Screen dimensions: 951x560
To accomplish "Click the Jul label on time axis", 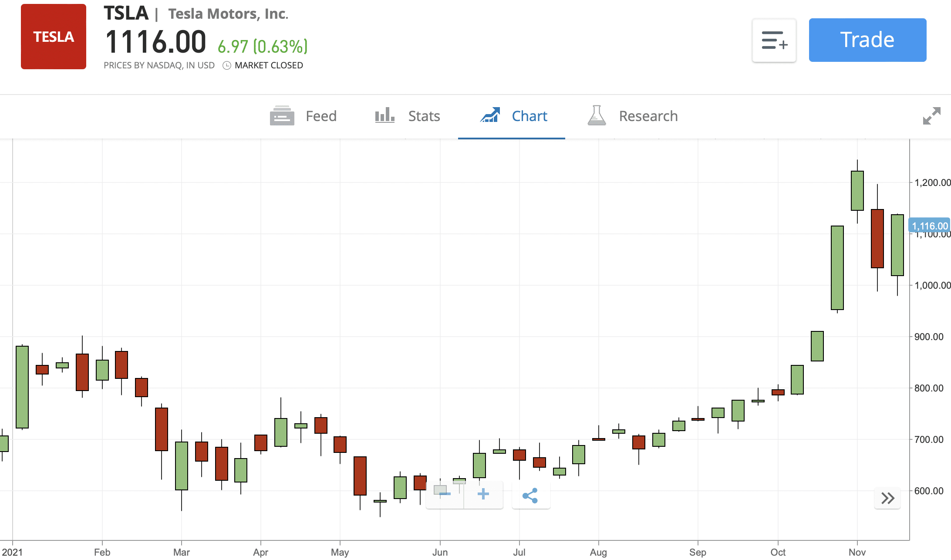I will (519, 552).
